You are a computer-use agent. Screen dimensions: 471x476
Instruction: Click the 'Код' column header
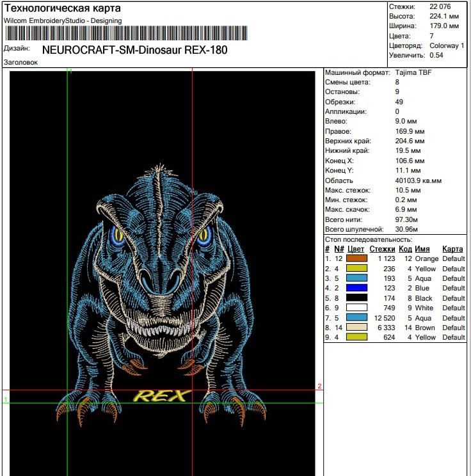(405, 250)
